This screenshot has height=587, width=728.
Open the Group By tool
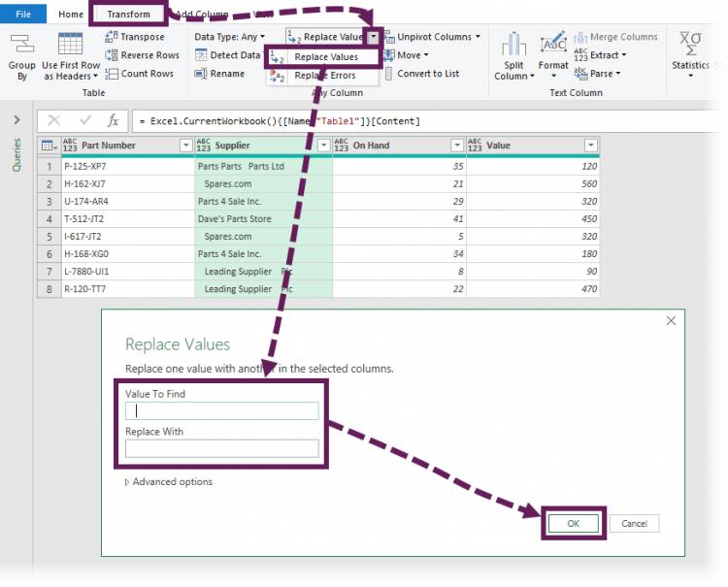point(21,56)
